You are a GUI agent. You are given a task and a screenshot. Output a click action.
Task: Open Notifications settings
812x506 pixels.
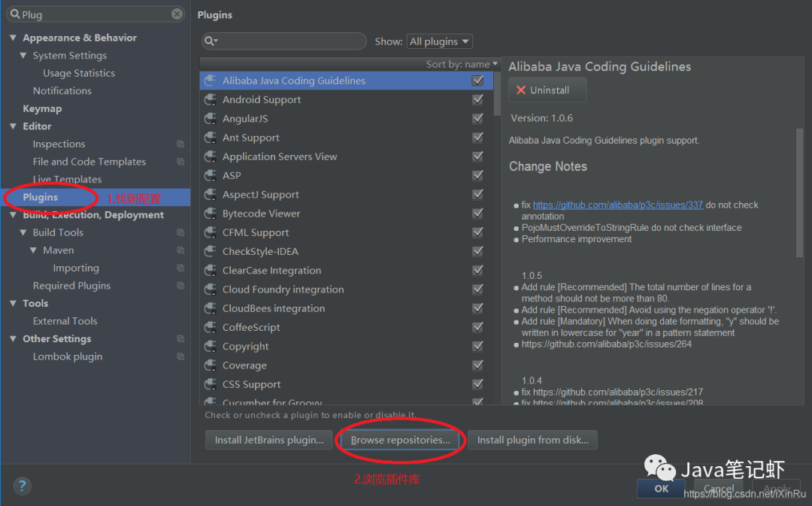pos(62,91)
